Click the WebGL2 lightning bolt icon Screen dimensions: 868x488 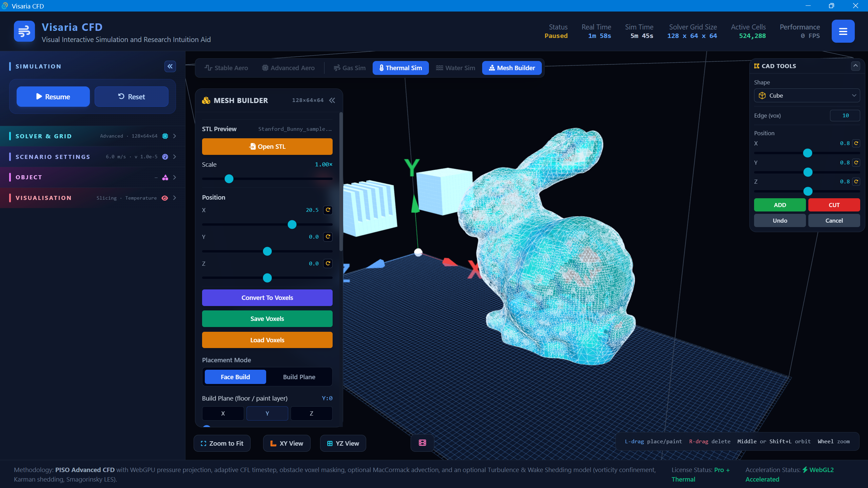[x=805, y=470]
